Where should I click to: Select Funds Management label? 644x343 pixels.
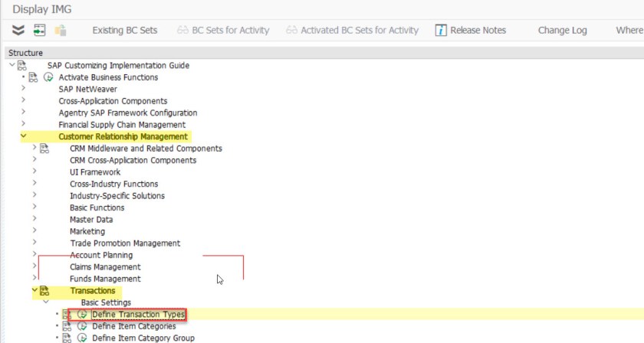coord(105,279)
